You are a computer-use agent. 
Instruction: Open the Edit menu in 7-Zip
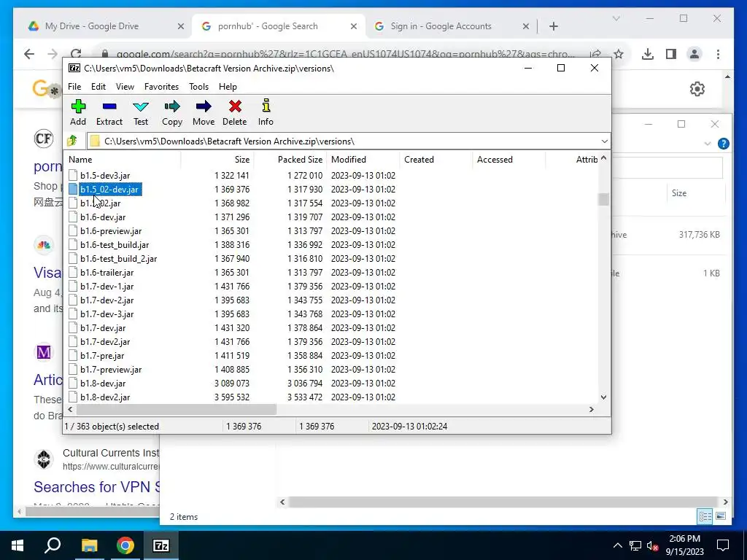[x=98, y=87]
